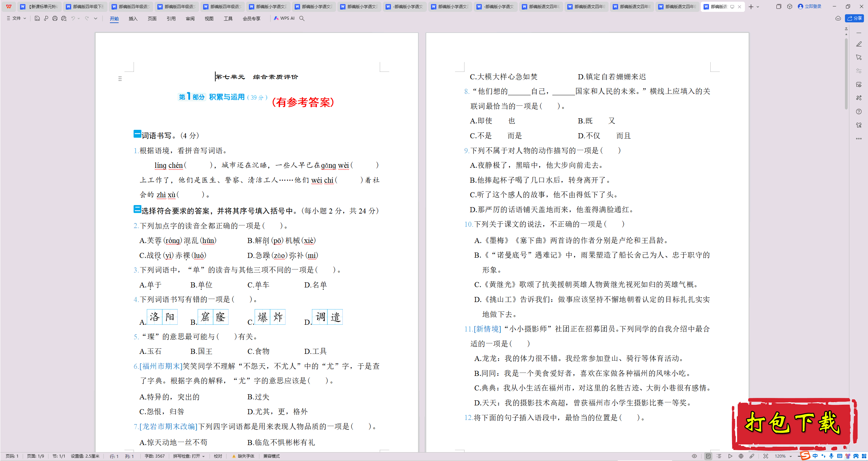Click the paragraph drag handle beside the title
Image resolution: width=868 pixels, height=461 pixels.
[x=120, y=79]
